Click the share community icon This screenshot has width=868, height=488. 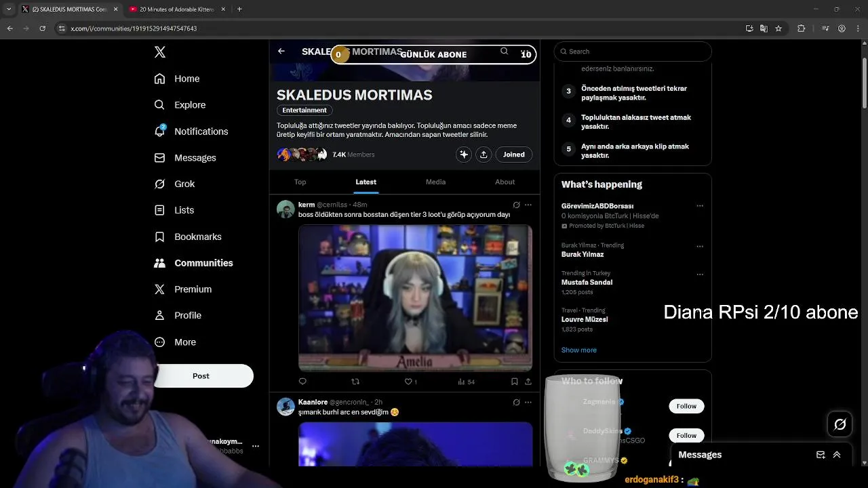click(x=484, y=155)
